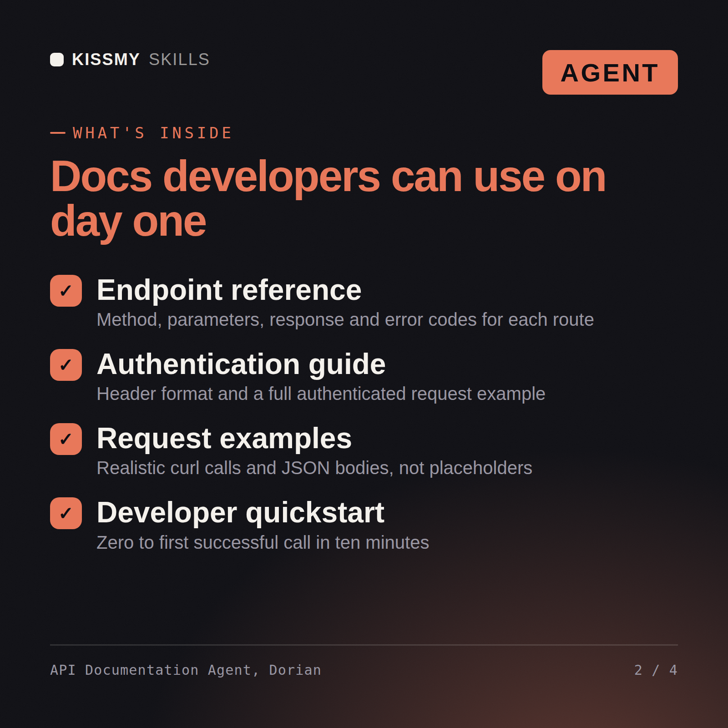
Task: Toggle the Developer quickstart checkbox
Action: 66,513
